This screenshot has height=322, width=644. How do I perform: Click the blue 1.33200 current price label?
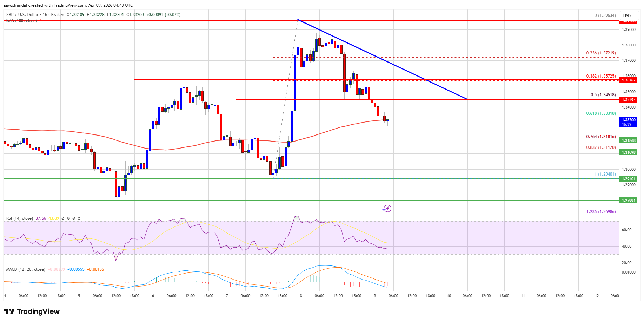(629, 120)
